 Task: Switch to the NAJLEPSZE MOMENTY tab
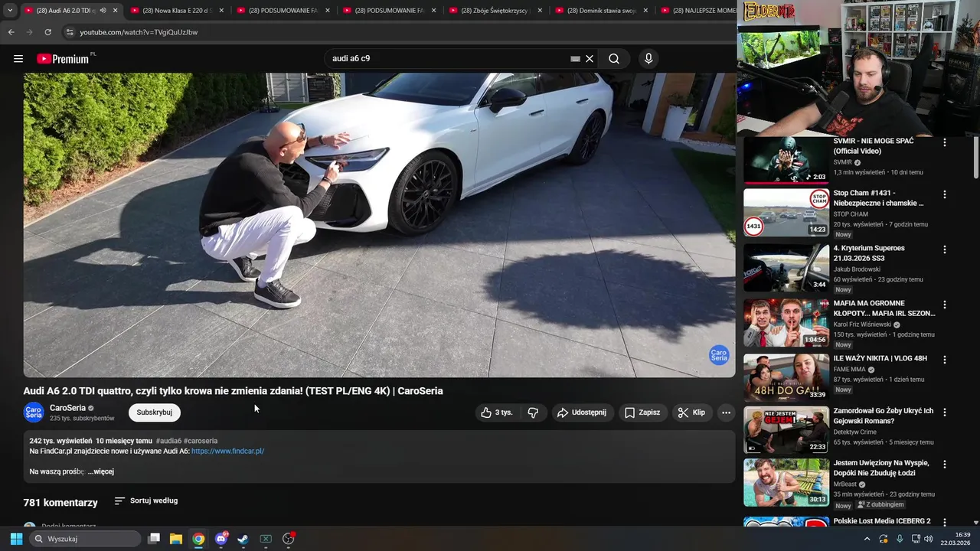tap(697, 11)
